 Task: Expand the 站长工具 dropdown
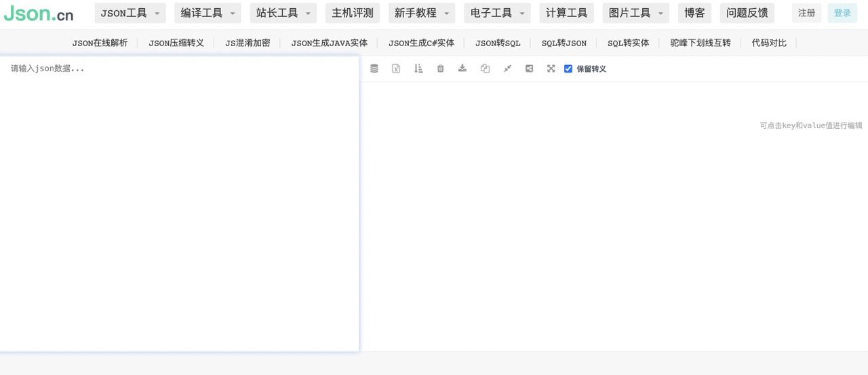click(x=283, y=13)
